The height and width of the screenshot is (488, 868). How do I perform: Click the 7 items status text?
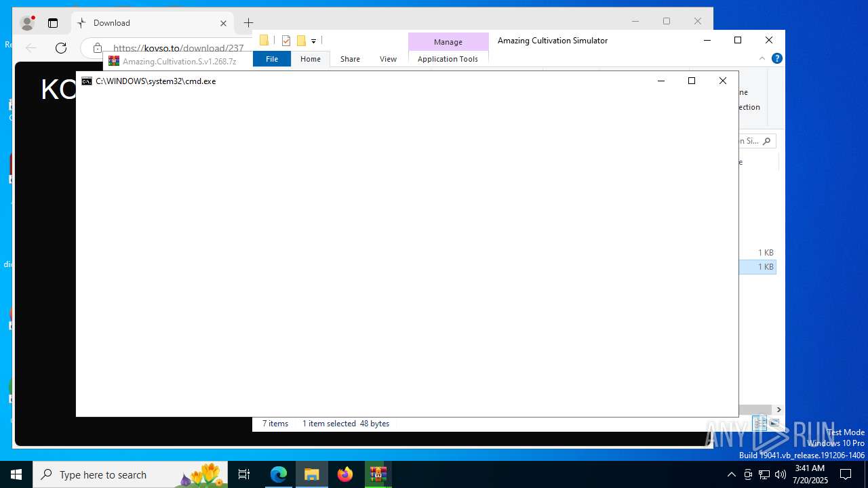(275, 424)
